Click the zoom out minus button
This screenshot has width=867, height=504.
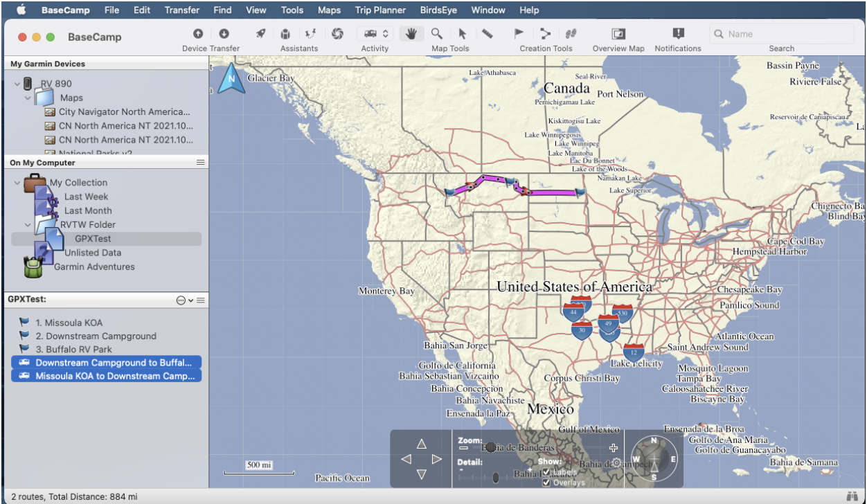463,448
